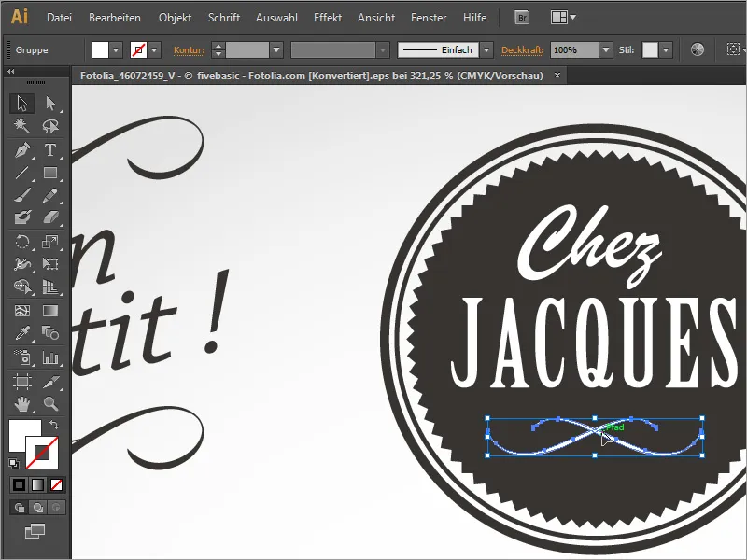Choose the Lasso tool
Screen dimensions: 747x560
click(x=50, y=126)
